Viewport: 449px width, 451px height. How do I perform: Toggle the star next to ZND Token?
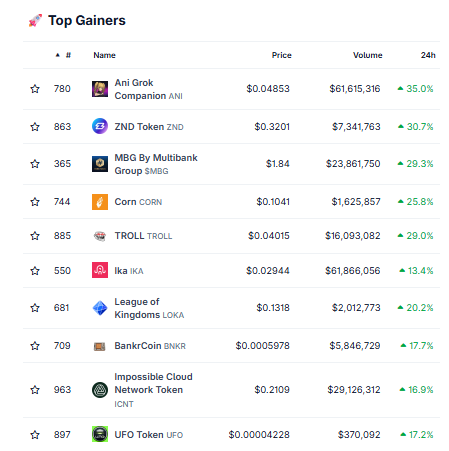point(35,127)
